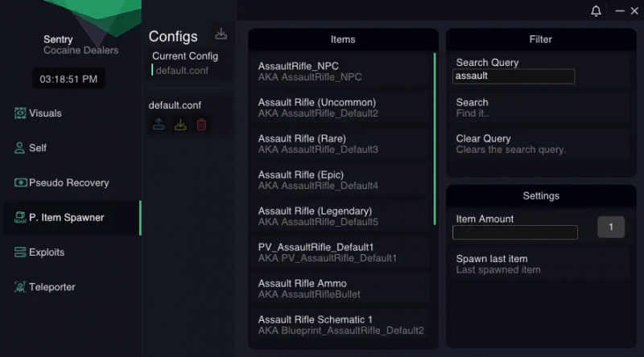Click the Search Query text field
This screenshot has height=357, width=644.
point(514,76)
